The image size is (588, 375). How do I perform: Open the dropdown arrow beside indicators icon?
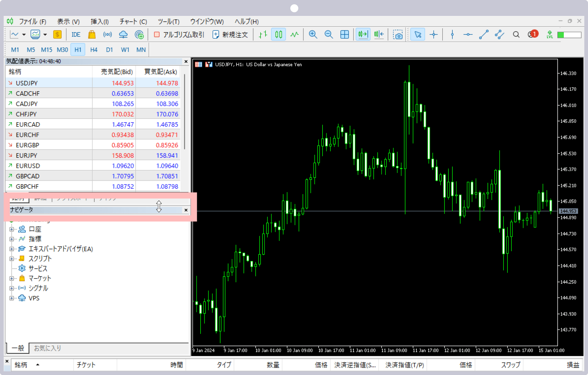(45, 35)
